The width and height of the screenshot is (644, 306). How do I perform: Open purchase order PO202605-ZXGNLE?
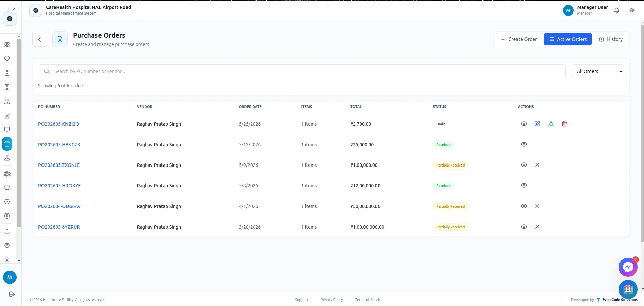click(x=59, y=165)
